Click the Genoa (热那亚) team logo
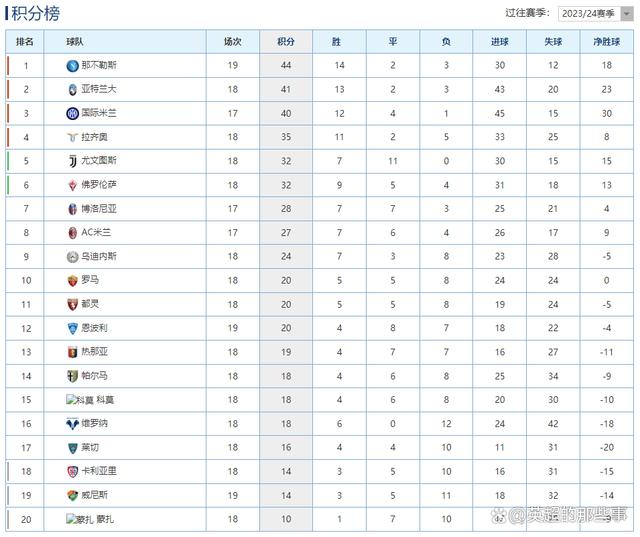The height and width of the screenshot is (537, 640). click(72, 351)
